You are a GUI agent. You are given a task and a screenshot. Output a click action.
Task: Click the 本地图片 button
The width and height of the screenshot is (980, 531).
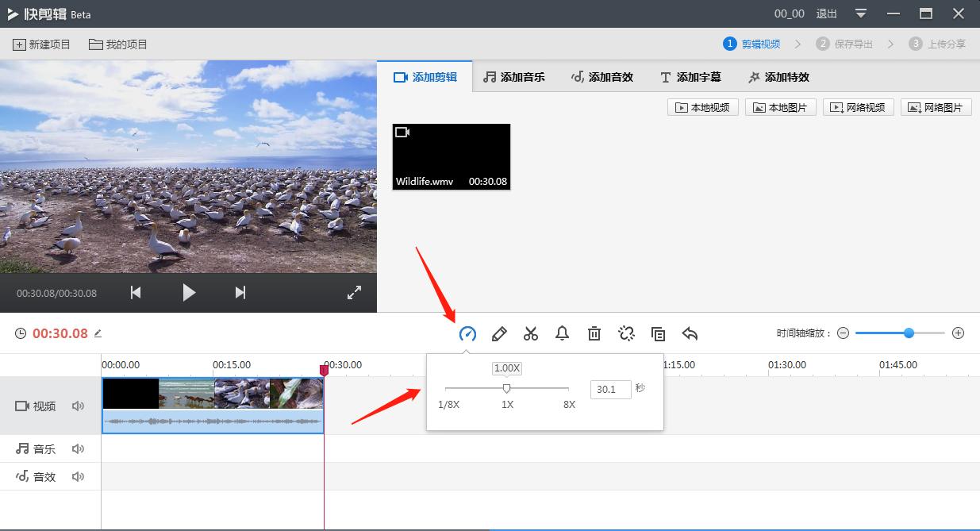(x=781, y=107)
